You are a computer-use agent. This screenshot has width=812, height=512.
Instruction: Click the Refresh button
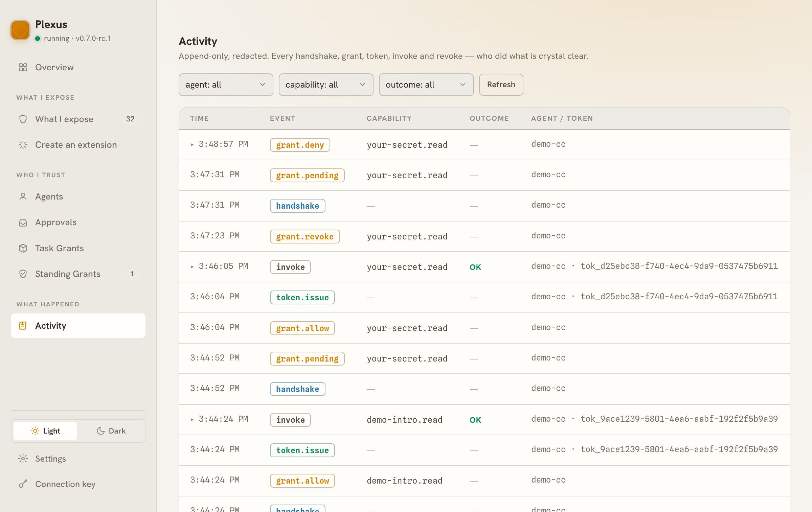501,85
